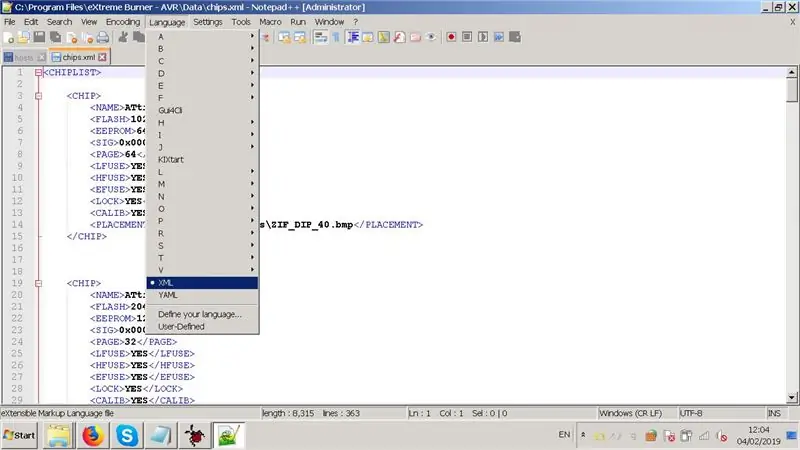
Task: Start macro recording with red record icon
Action: pos(451,37)
